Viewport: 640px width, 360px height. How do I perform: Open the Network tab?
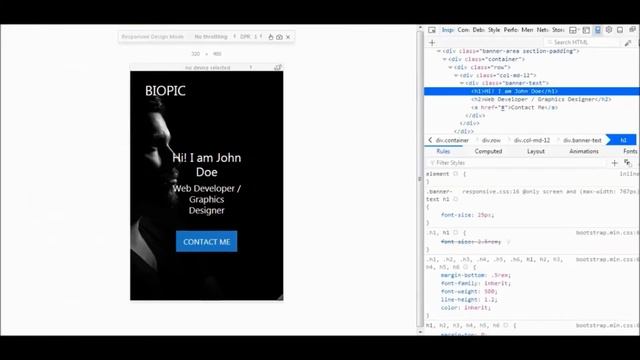tap(542, 30)
